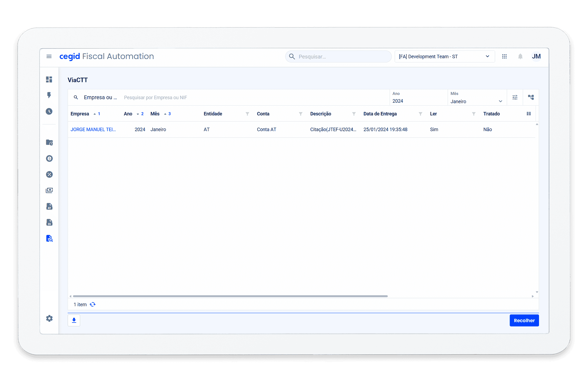Refresh the item count list
588x388 pixels.
[x=93, y=304]
